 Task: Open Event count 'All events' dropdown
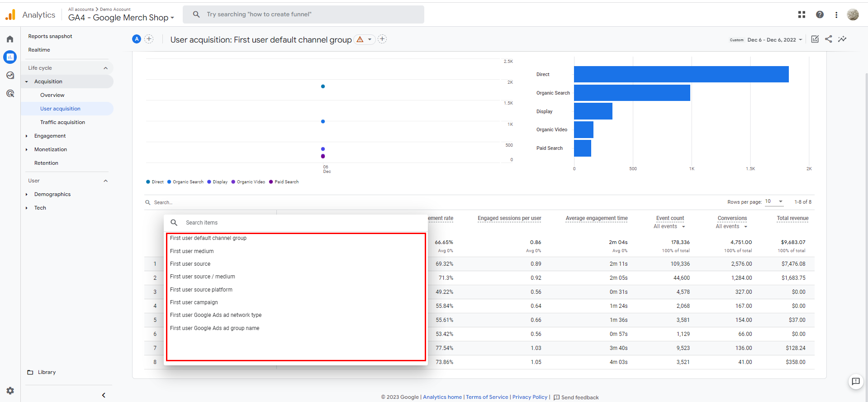click(x=669, y=226)
